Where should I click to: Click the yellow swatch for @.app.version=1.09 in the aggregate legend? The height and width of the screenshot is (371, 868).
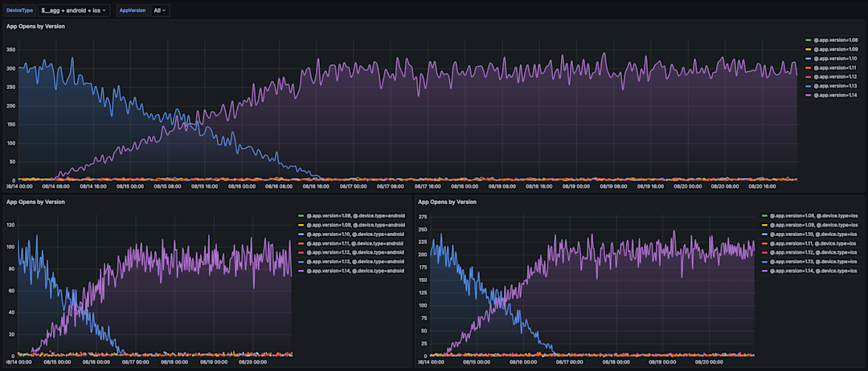coord(808,50)
